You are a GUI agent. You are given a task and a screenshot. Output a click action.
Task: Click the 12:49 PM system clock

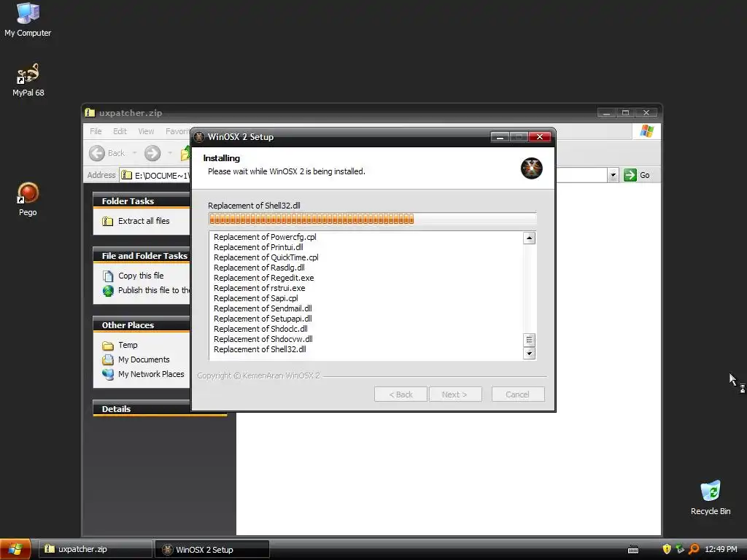tap(721, 549)
